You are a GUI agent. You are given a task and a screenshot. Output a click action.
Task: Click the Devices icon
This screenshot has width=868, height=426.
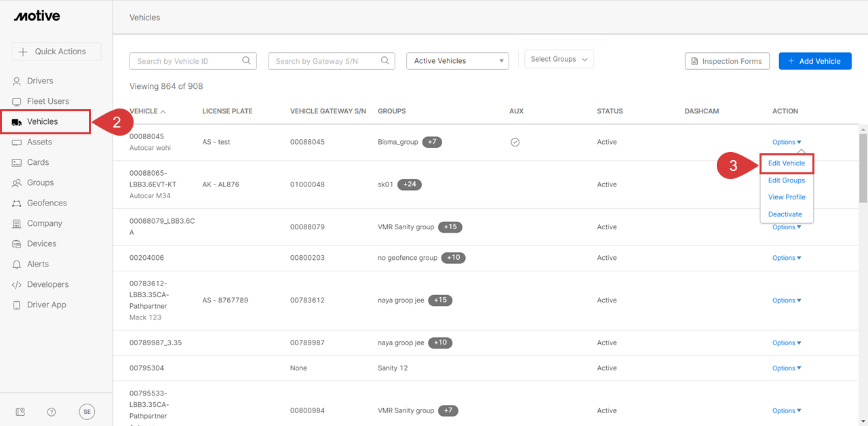pyautogui.click(x=17, y=244)
